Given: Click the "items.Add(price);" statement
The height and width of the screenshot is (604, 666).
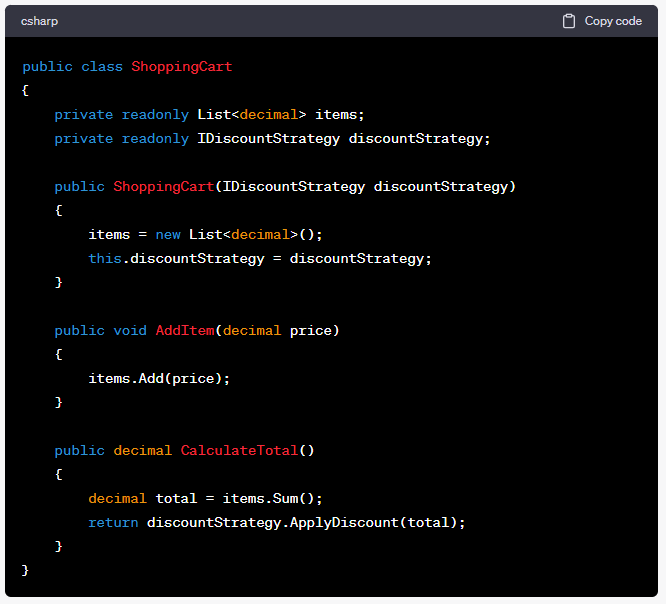Looking at the screenshot, I should pyautogui.click(x=159, y=379).
